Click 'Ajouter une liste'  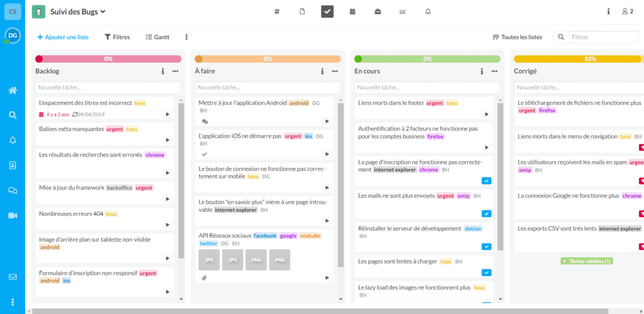(x=63, y=37)
